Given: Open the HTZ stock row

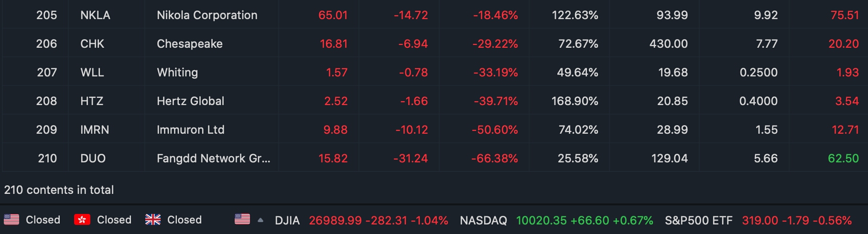Looking at the screenshot, I should [92, 101].
